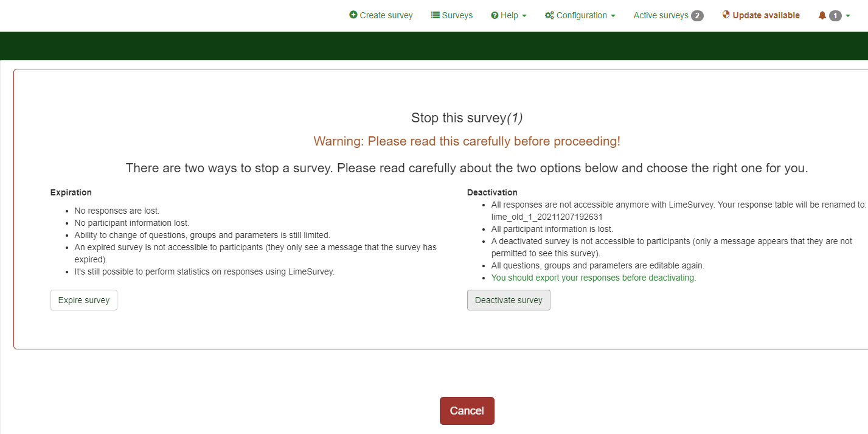Click the 'Ability to change of questions' bullet
The height and width of the screenshot is (434, 868).
click(202, 235)
